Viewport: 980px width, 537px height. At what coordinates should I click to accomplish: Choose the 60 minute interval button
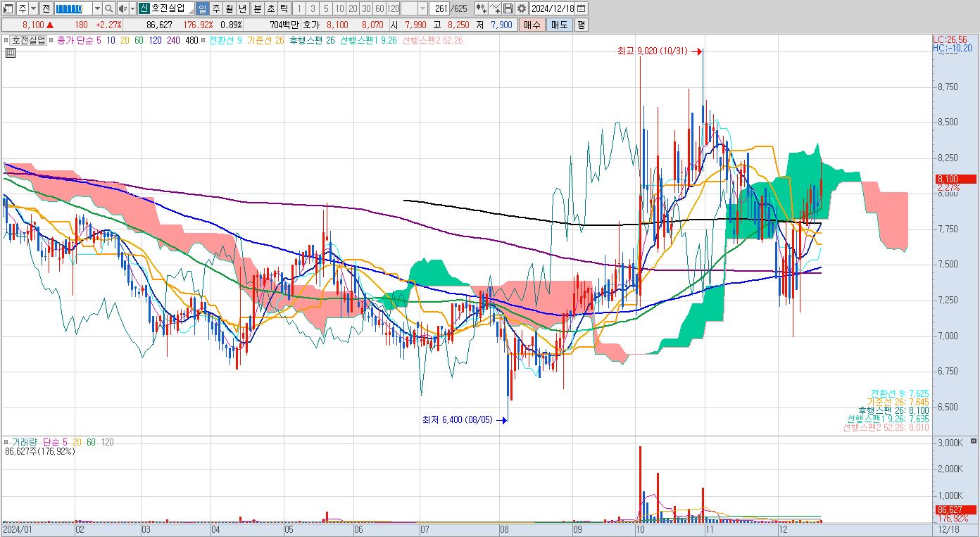(x=379, y=8)
